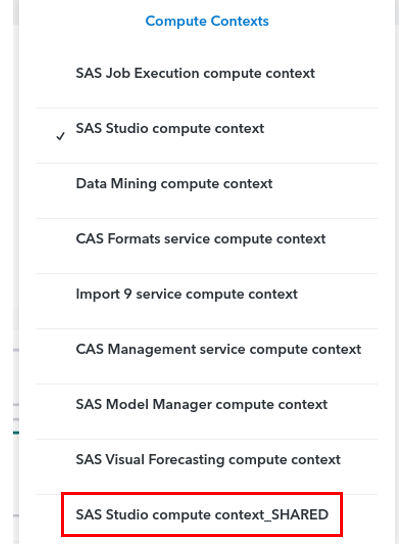
Task: Click the word Forecasting in the list
Action: (186, 460)
